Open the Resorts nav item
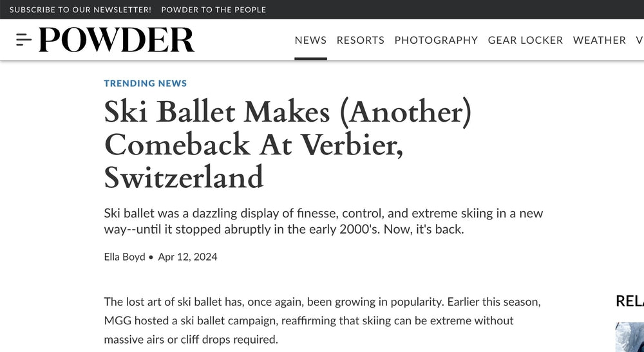This screenshot has height=352, width=644. tap(360, 40)
